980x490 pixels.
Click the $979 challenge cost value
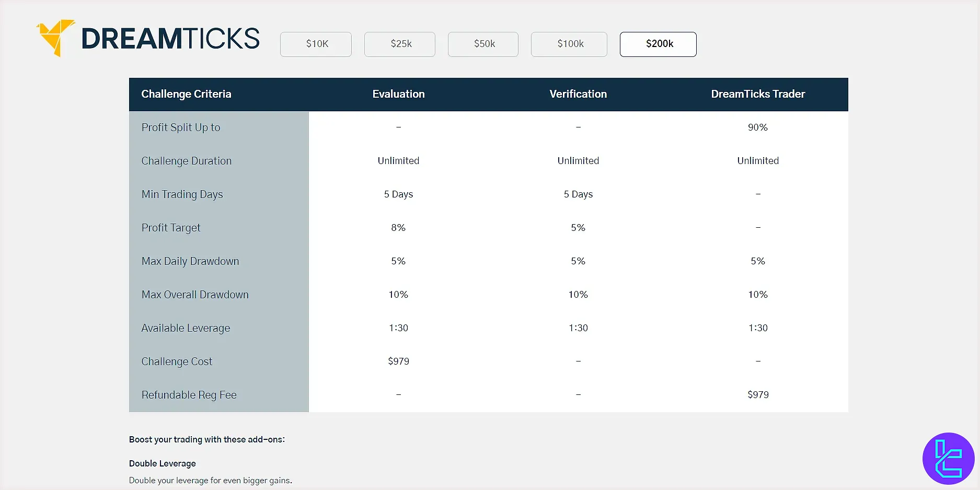(398, 361)
